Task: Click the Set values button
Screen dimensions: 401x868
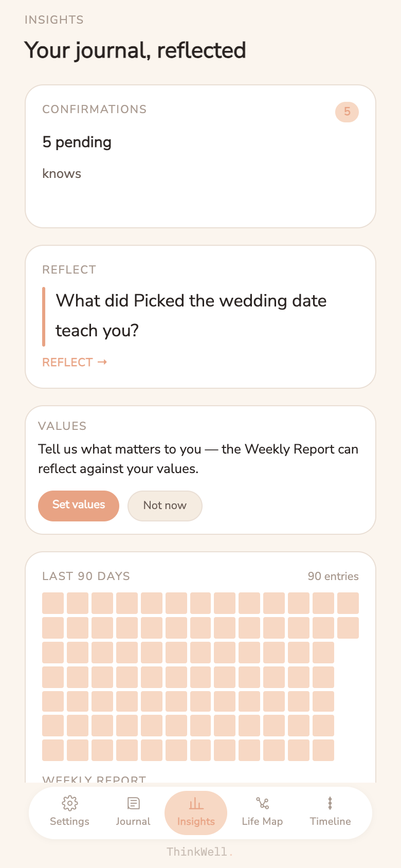Action: [79, 505]
